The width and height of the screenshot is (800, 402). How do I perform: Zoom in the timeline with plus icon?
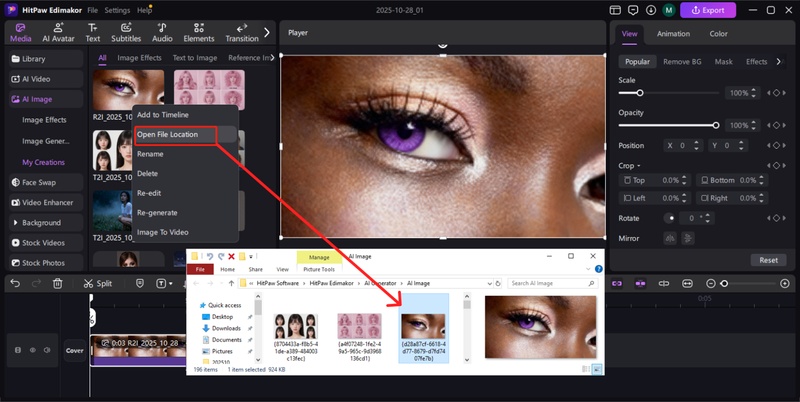(x=785, y=283)
